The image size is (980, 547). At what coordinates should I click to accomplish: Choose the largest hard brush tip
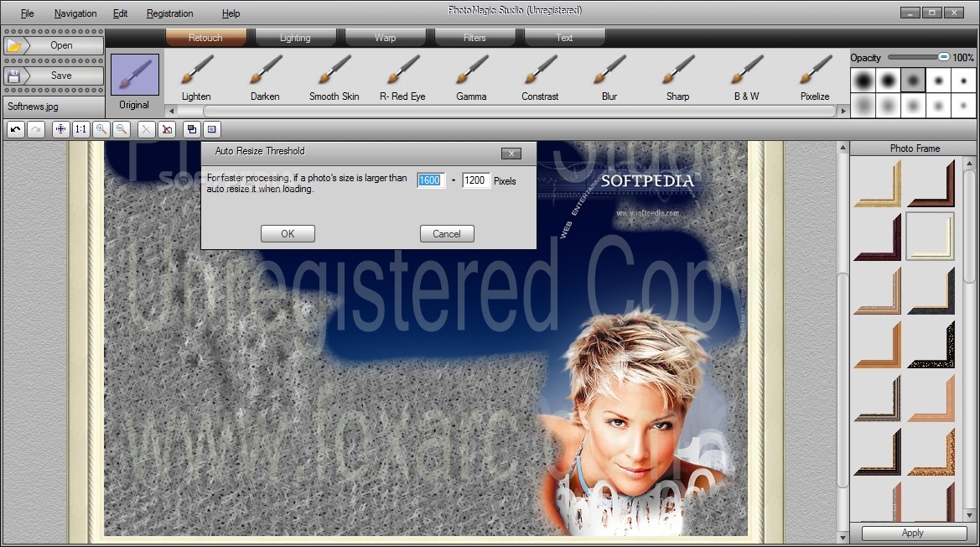coord(863,81)
